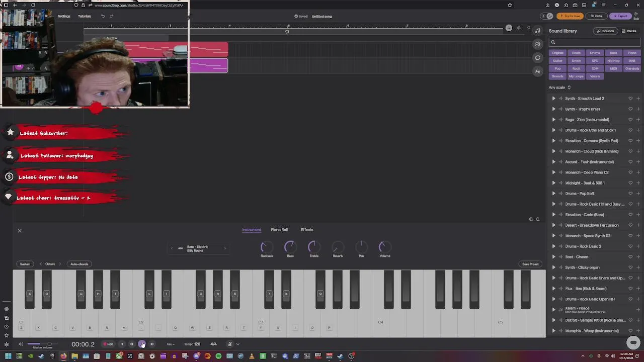The height and width of the screenshot is (362, 644).
Task: Adjust the Bass knob
Action: (290, 247)
